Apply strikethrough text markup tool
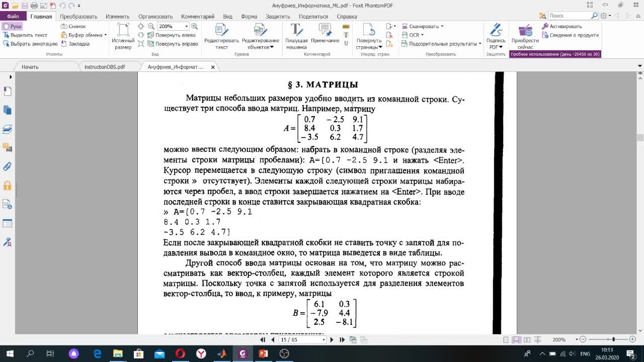The width and height of the screenshot is (644, 362). (x=346, y=35)
